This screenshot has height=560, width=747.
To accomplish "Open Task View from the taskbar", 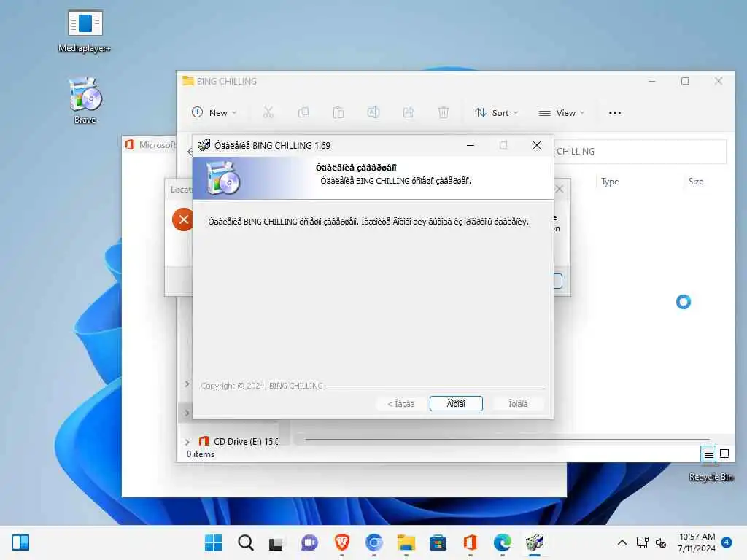I will coord(276,542).
